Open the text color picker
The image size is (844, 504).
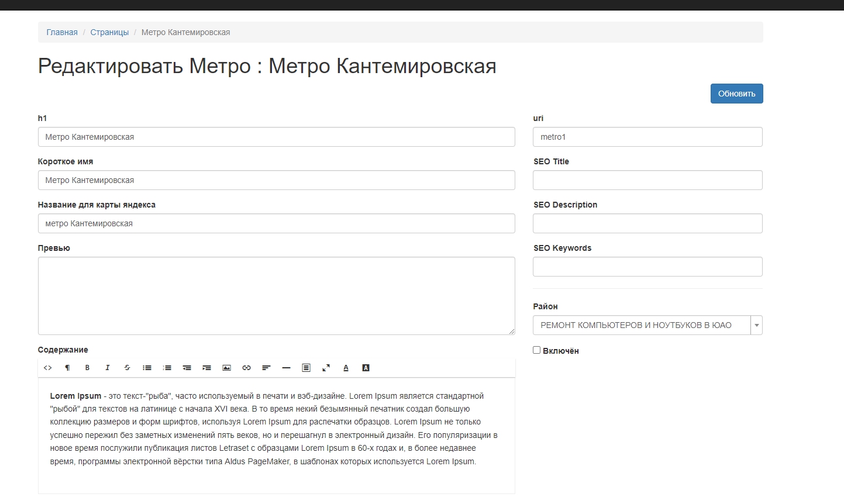click(346, 368)
